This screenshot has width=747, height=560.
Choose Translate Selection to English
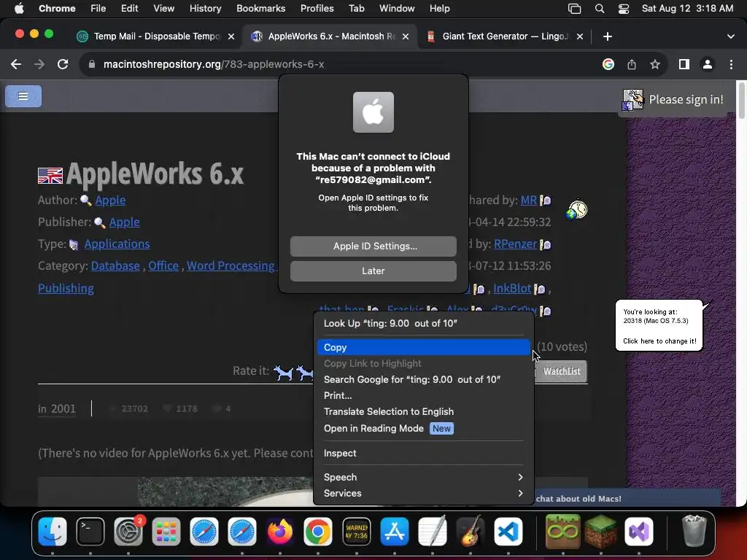(x=423, y=412)
